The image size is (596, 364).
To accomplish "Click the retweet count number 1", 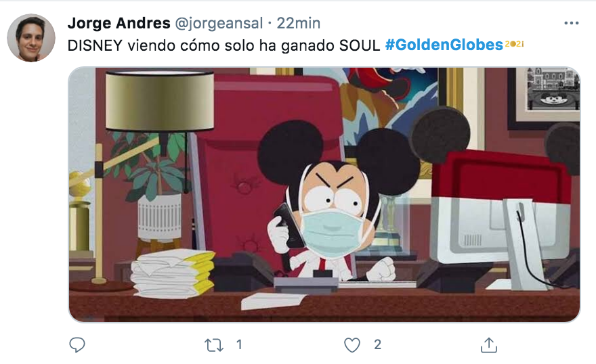I will pyautogui.click(x=239, y=344).
